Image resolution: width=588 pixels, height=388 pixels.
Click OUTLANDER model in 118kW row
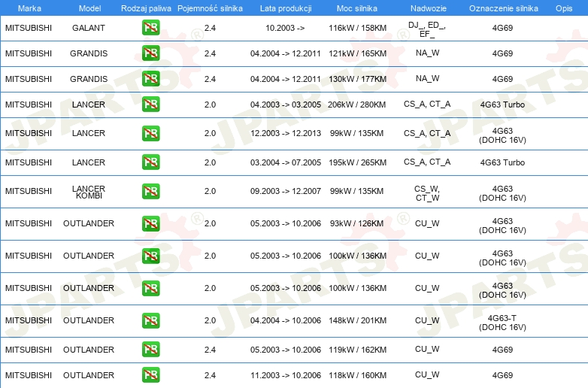coord(89,375)
